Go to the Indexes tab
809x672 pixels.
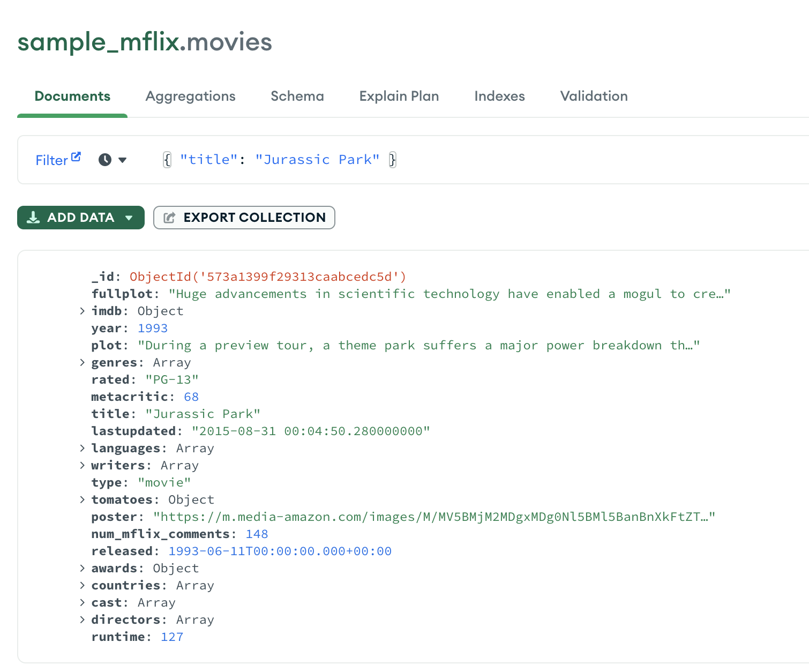[x=499, y=96]
